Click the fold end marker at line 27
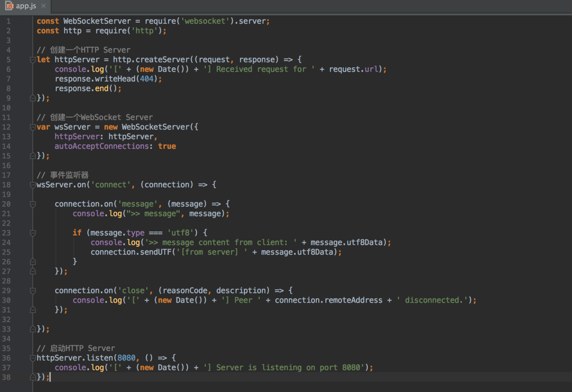The image size is (572, 392). point(33,272)
